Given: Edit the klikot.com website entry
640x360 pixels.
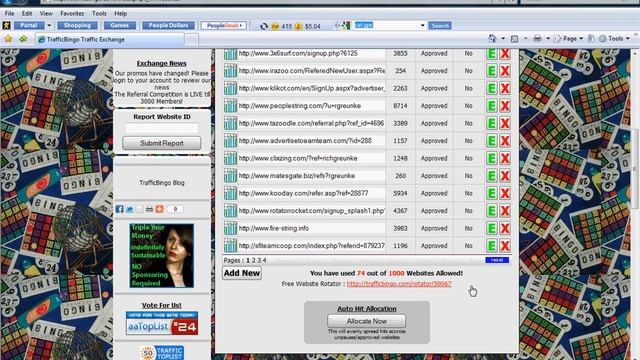Looking at the screenshot, I should [x=492, y=88].
